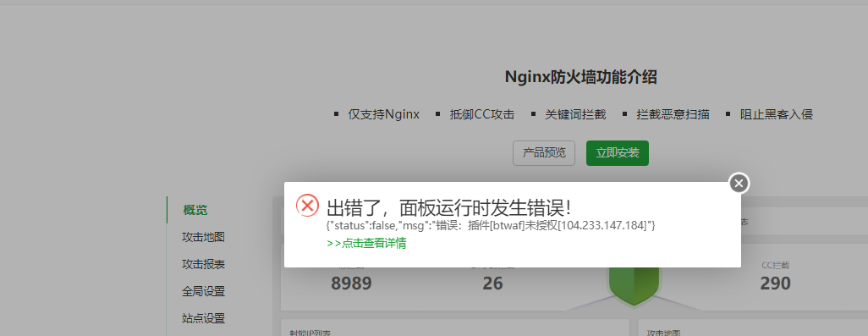Click the error message JSON text
Screen dimensions: 868x336
tap(491, 225)
